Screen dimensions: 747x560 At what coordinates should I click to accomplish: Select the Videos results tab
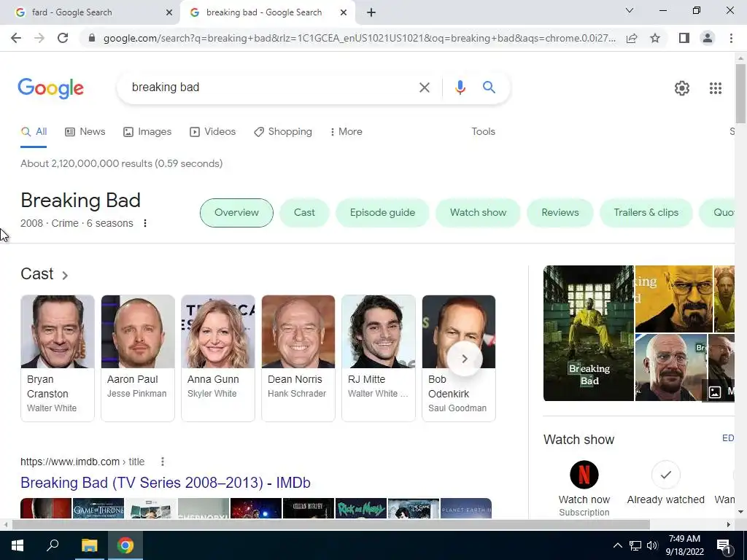pos(212,132)
